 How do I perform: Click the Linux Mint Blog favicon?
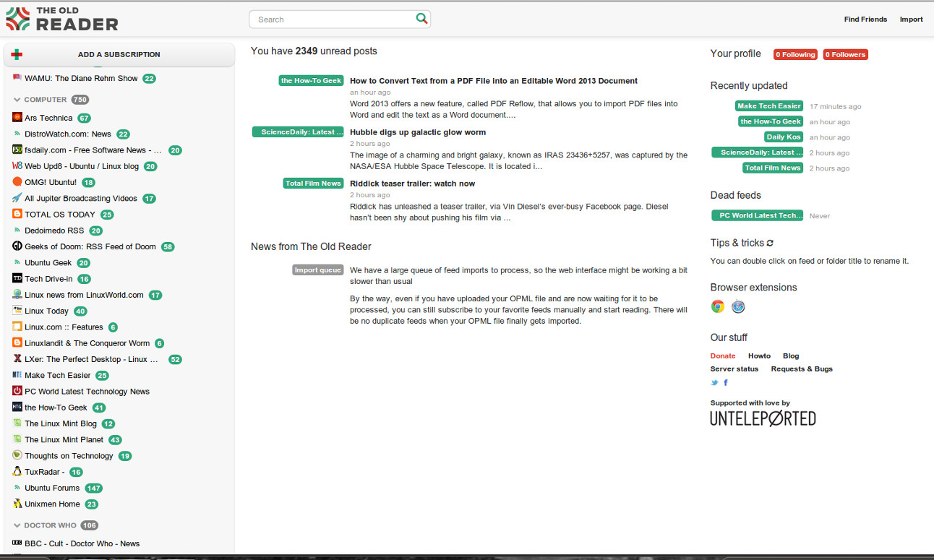pos(17,423)
